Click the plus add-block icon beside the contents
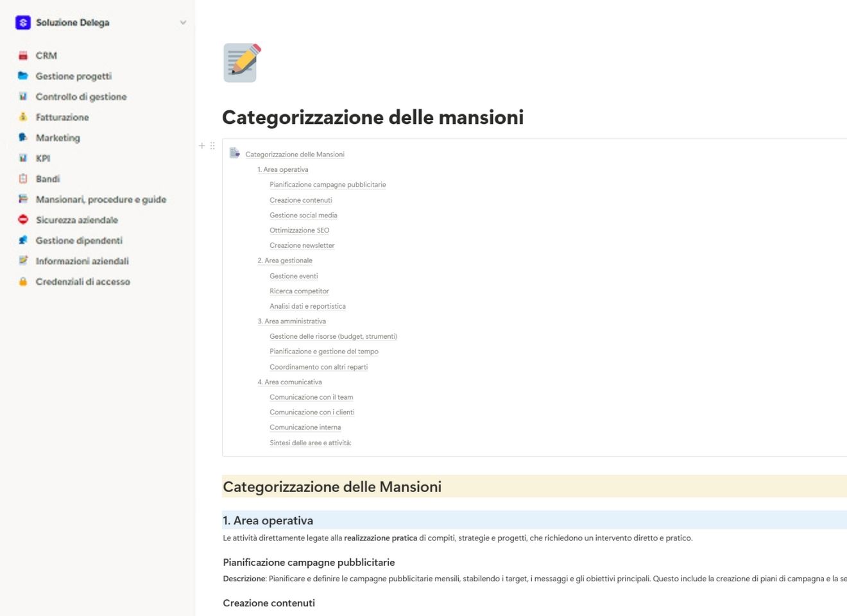This screenshot has width=847, height=616. click(201, 146)
